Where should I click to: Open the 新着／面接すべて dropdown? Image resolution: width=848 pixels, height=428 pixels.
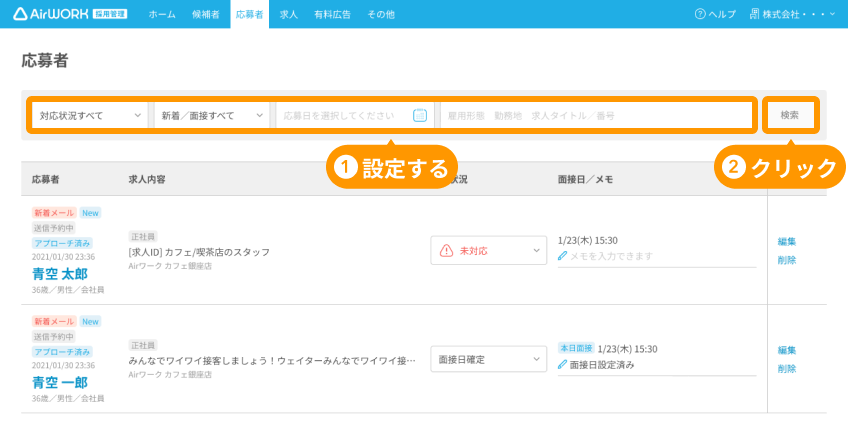211,115
